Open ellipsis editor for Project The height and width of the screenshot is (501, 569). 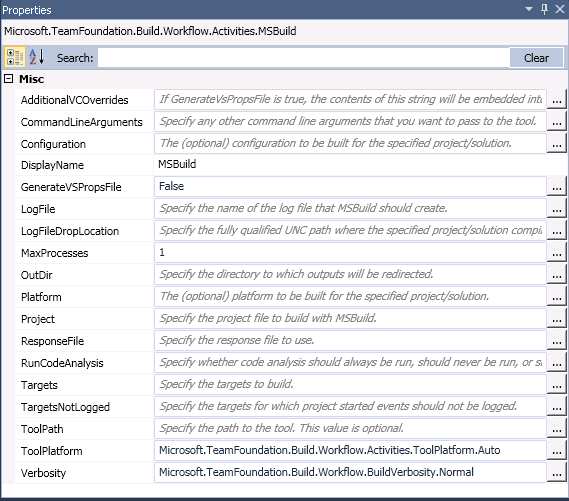point(557,319)
